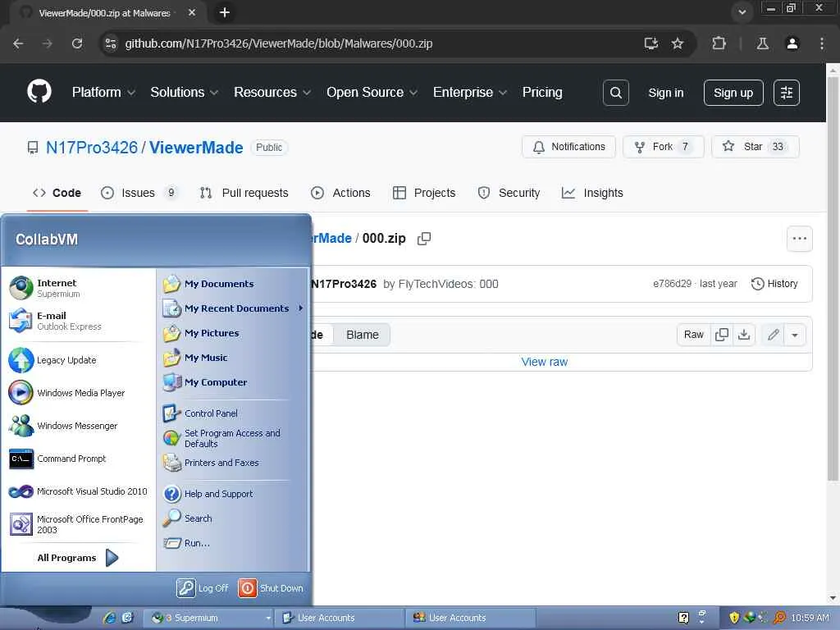Click the Chrome labs flask icon
This screenshot has width=840, height=630.
click(x=763, y=43)
